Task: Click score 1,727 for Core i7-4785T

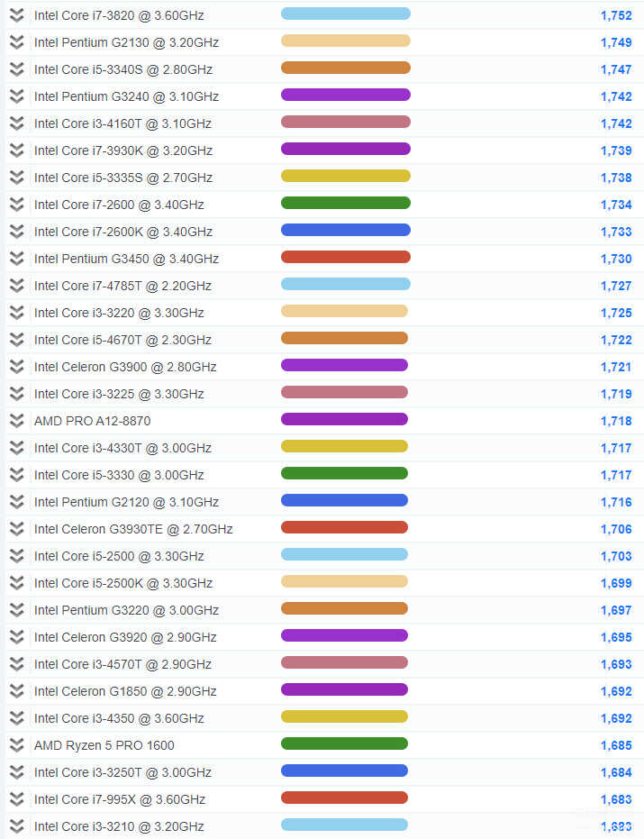Action: (616, 286)
